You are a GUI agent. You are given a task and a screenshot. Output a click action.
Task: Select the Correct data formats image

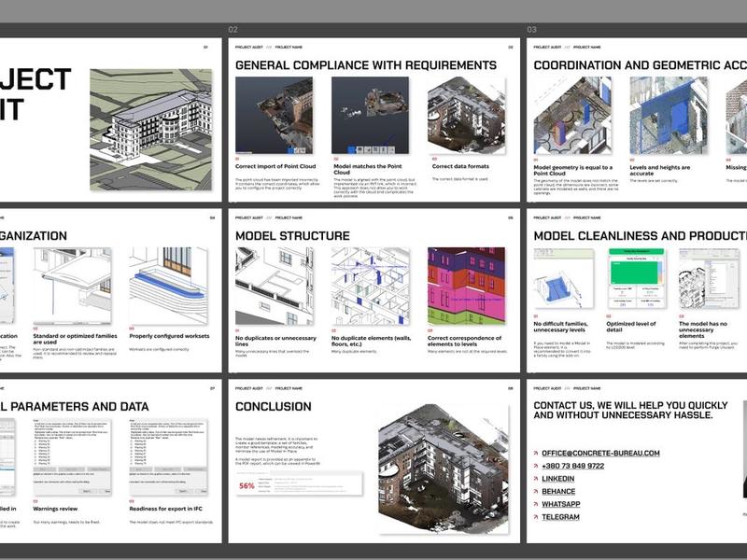466,115
